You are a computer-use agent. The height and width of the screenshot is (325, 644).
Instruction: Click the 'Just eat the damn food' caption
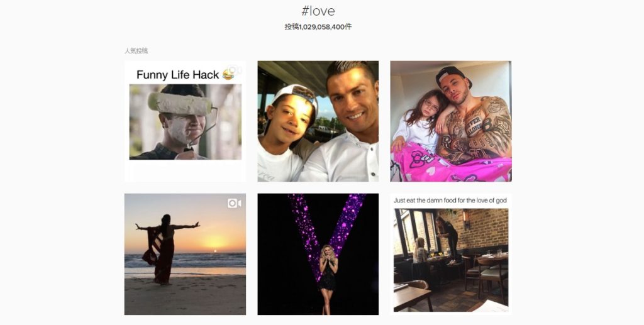[450, 201]
